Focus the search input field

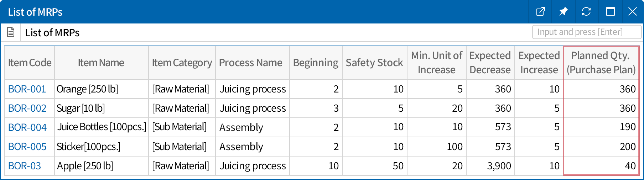(x=586, y=32)
